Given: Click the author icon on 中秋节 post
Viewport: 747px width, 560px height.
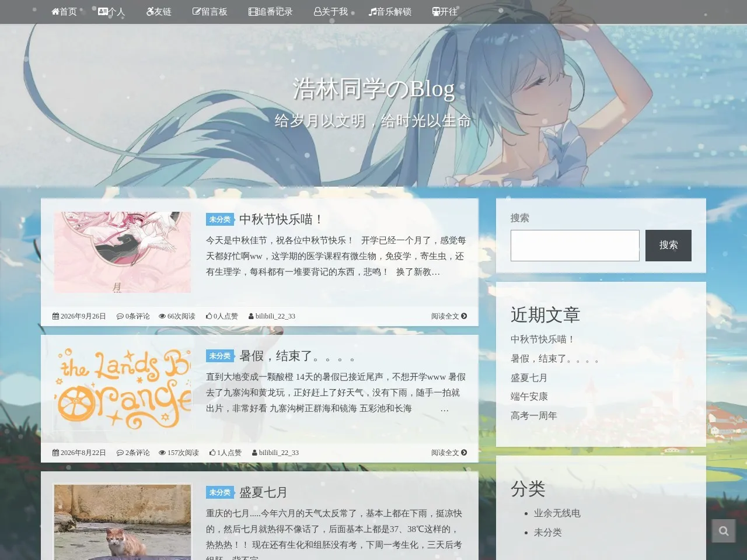Looking at the screenshot, I should tap(251, 316).
